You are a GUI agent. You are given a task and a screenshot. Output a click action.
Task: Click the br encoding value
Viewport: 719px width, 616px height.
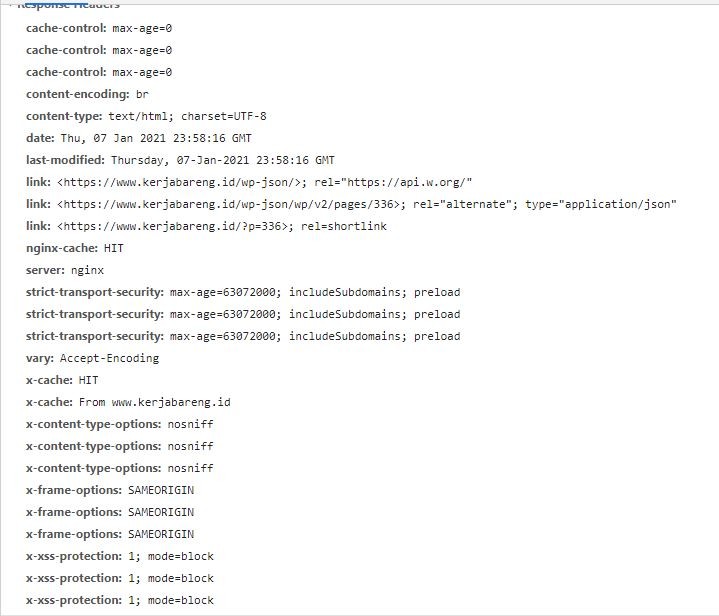pyautogui.click(x=142, y=94)
